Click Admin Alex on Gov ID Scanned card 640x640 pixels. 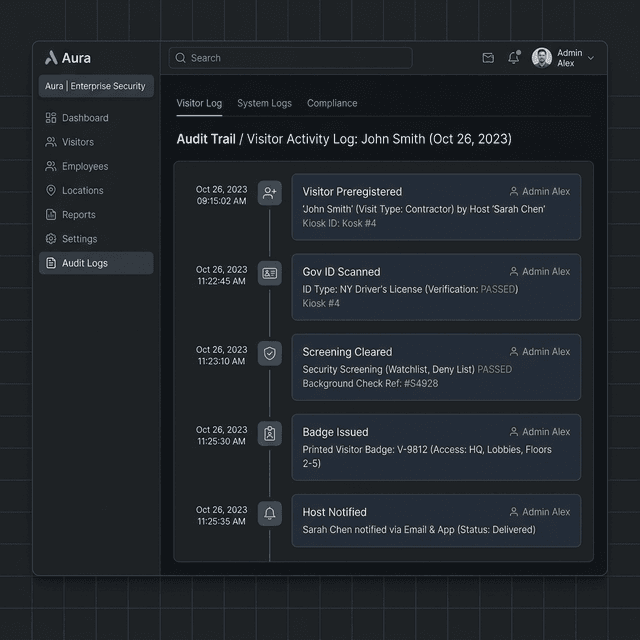[x=540, y=271]
